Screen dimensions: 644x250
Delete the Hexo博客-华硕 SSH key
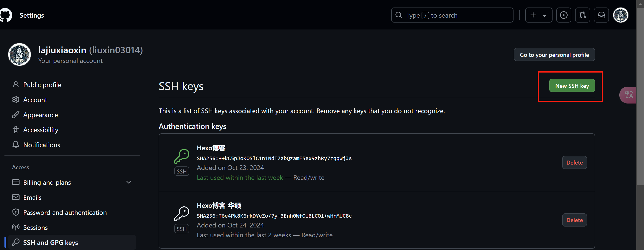tap(574, 220)
